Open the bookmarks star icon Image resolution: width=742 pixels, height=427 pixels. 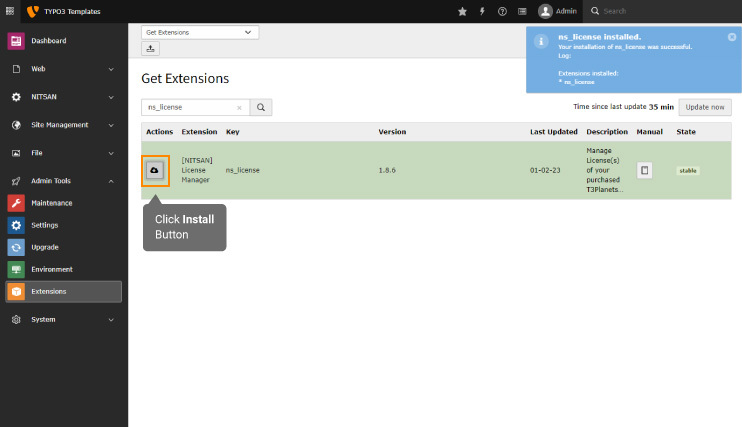[462, 11]
